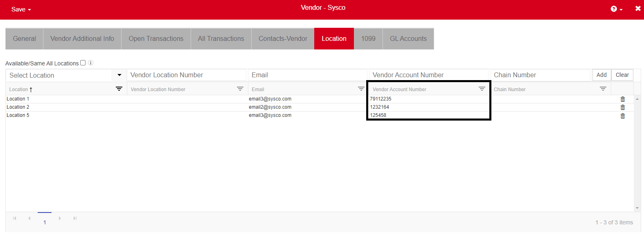Click the Email column header
The width and height of the screenshot is (644, 235).
pyautogui.click(x=258, y=90)
